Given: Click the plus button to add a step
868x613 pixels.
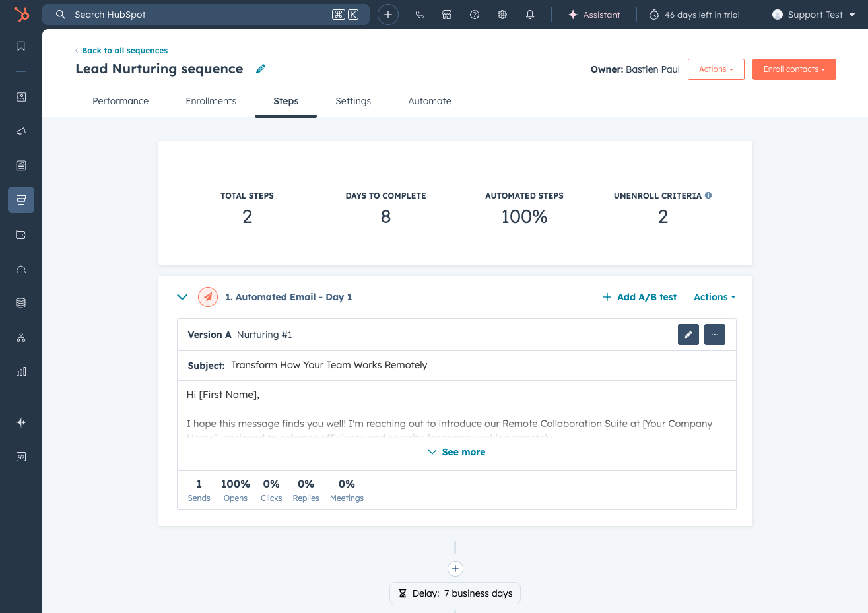Looking at the screenshot, I should [455, 569].
